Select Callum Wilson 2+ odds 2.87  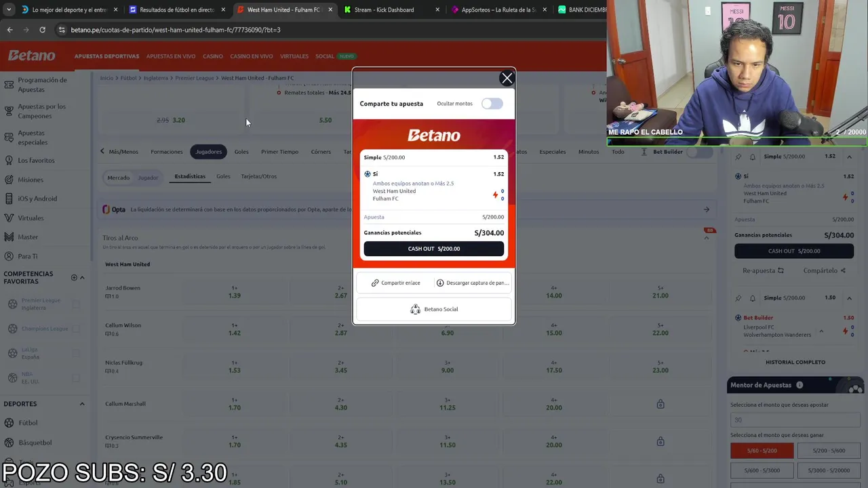tap(341, 329)
